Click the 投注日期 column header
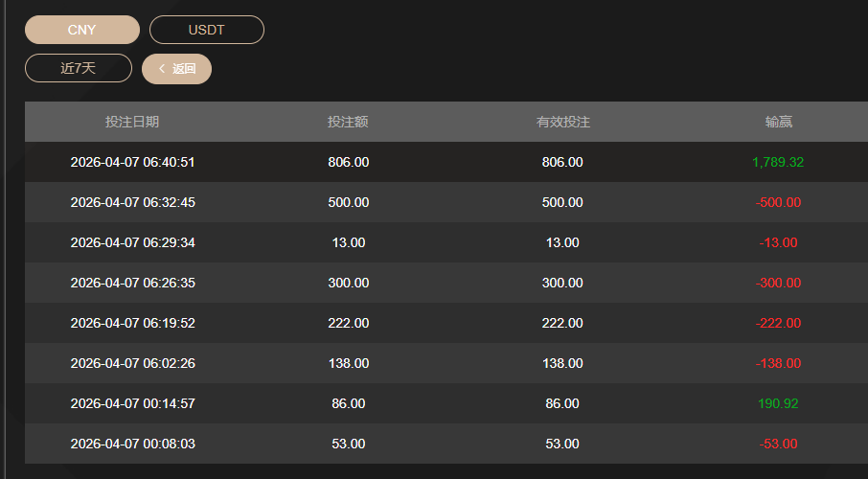This screenshot has height=479, width=868. (x=132, y=122)
